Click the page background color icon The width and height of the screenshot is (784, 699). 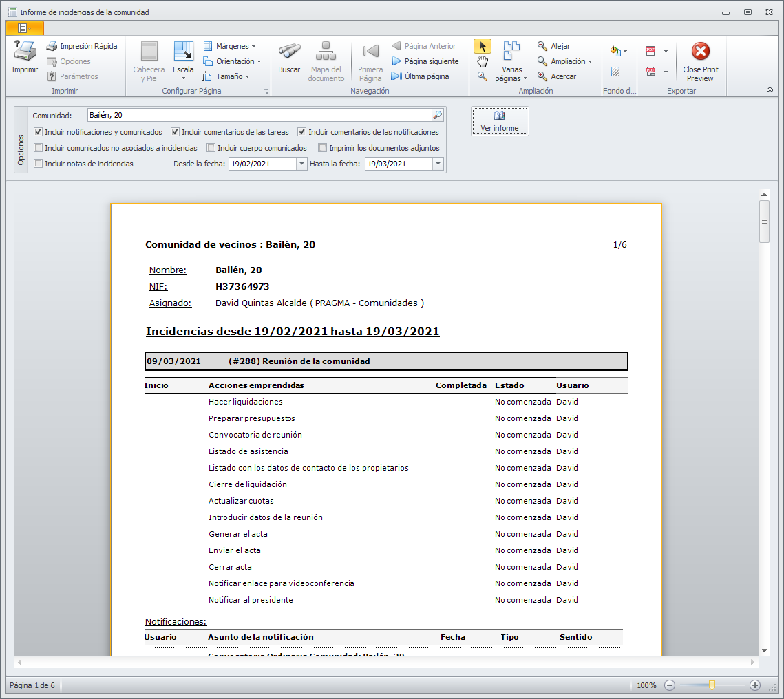615,50
